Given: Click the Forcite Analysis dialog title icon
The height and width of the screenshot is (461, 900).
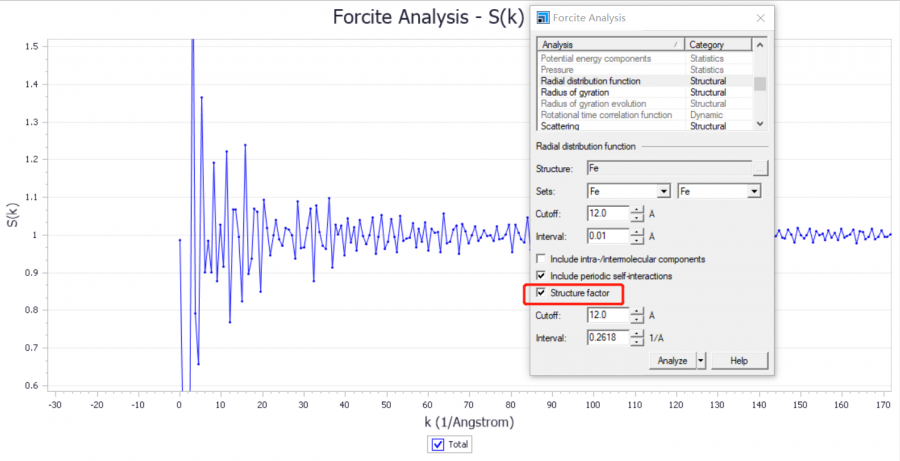Looking at the screenshot, I should click(x=542, y=18).
